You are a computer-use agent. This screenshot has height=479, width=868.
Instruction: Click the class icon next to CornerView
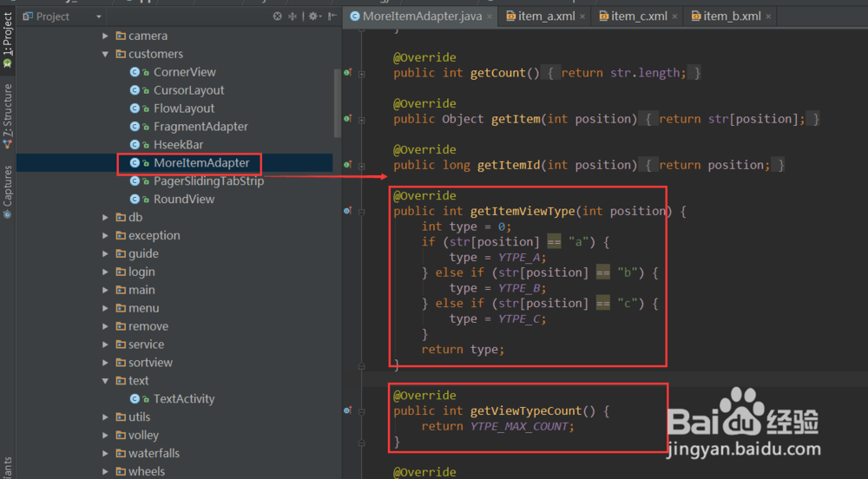tap(135, 72)
